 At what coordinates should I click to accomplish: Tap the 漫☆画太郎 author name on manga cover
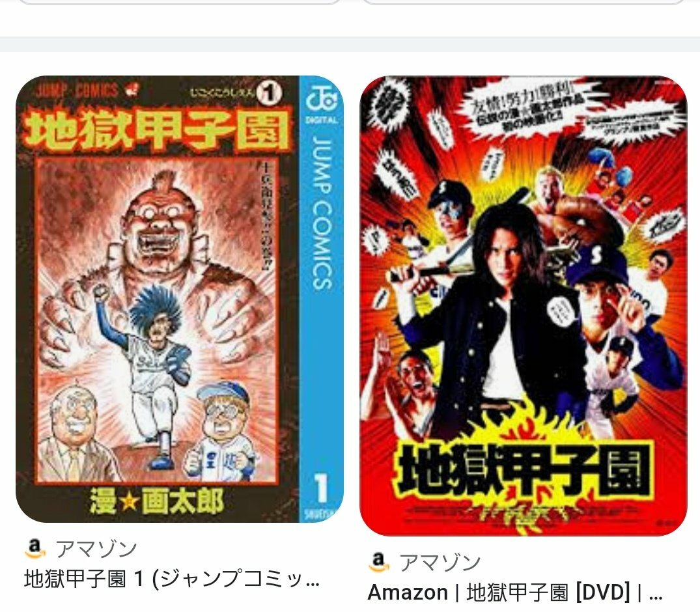coord(157,501)
